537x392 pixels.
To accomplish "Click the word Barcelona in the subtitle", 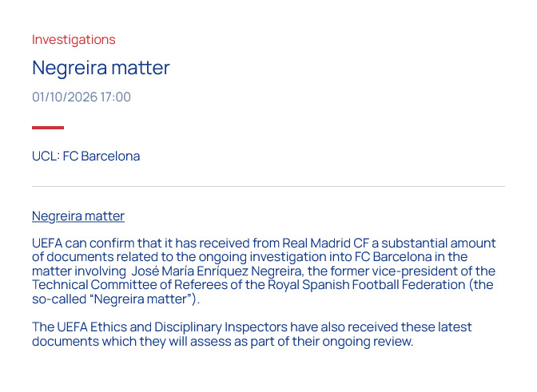I will 110,156.
